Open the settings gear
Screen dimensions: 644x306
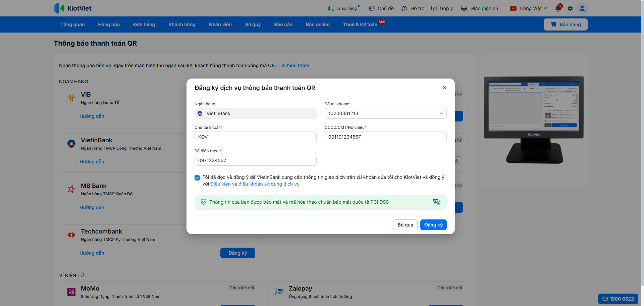(570, 8)
